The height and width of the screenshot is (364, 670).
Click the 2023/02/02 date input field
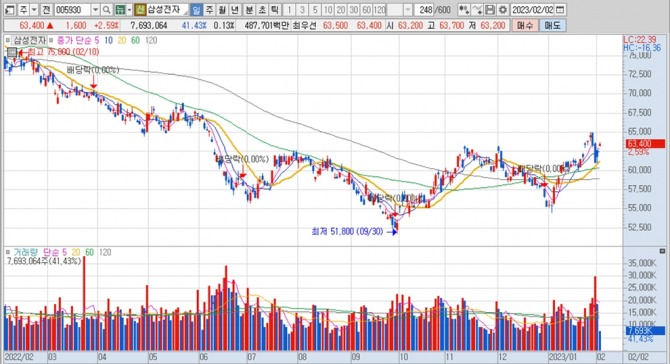[x=532, y=9]
